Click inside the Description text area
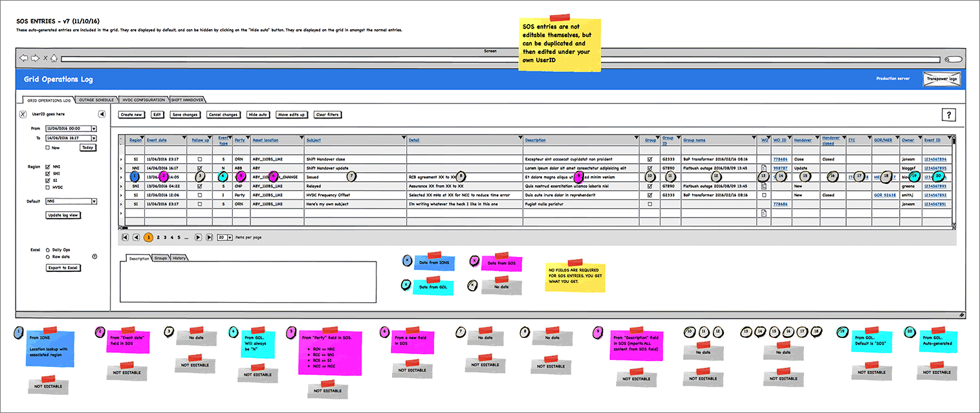Screen dimensions: 980x413 248,282
